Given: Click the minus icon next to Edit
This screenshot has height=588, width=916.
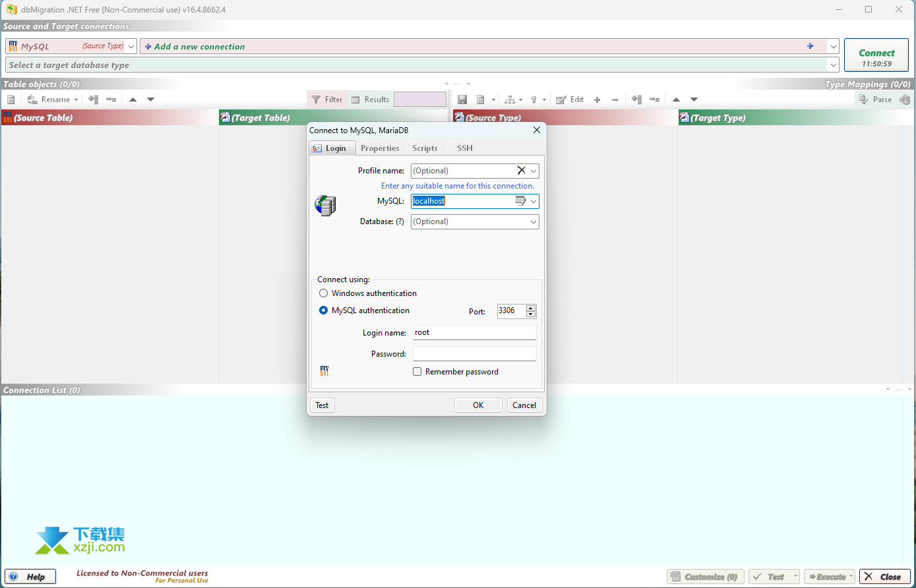Looking at the screenshot, I should pos(615,100).
